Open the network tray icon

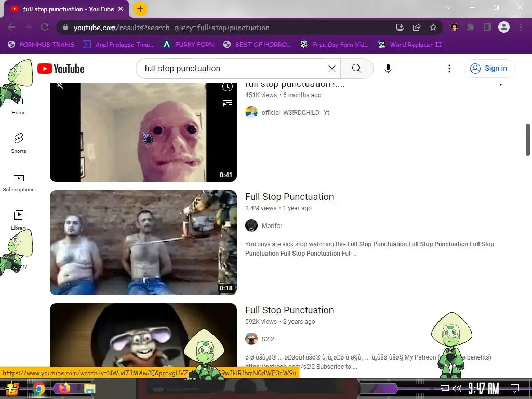(x=445, y=389)
